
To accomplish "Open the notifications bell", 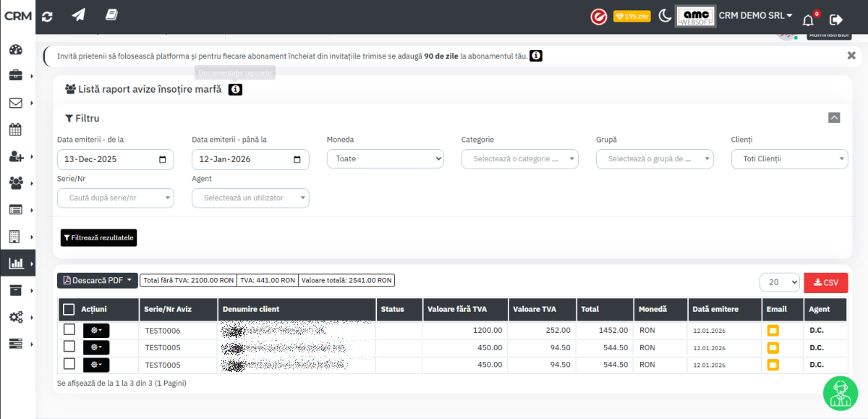I will point(808,20).
